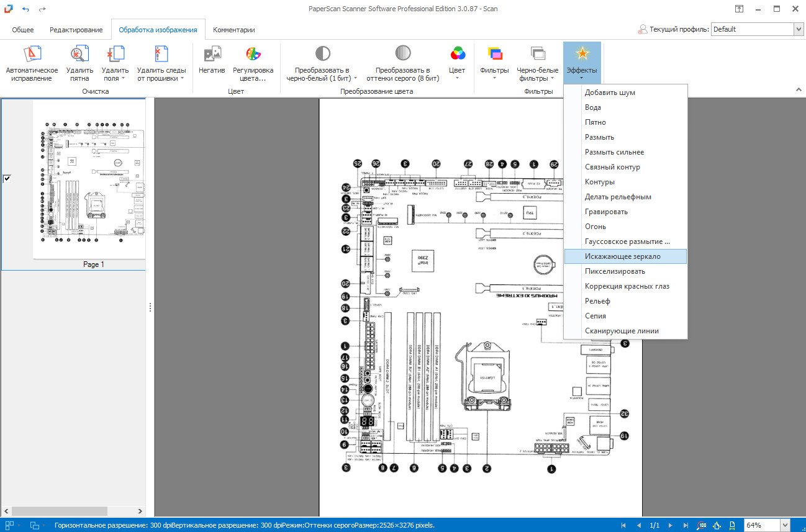Click the Эффекты button
806x532 pixels.
[582, 62]
